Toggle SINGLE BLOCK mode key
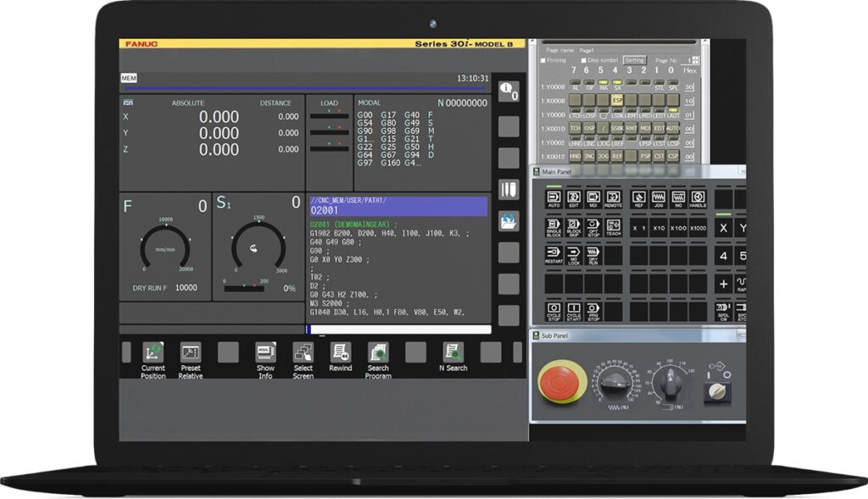 pyautogui.click(x=554, y=227)
